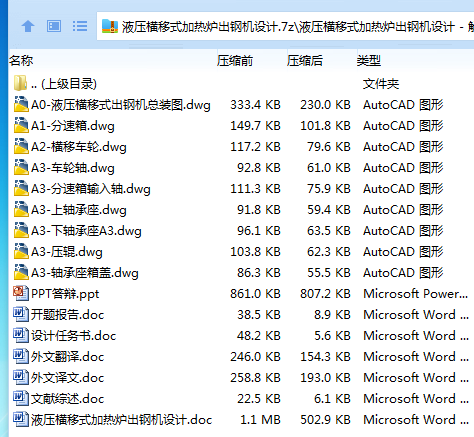The width and height of the screenshot is (474, 437).
Task: Click the 22.5 KB size value
Action: click(259, 399)
